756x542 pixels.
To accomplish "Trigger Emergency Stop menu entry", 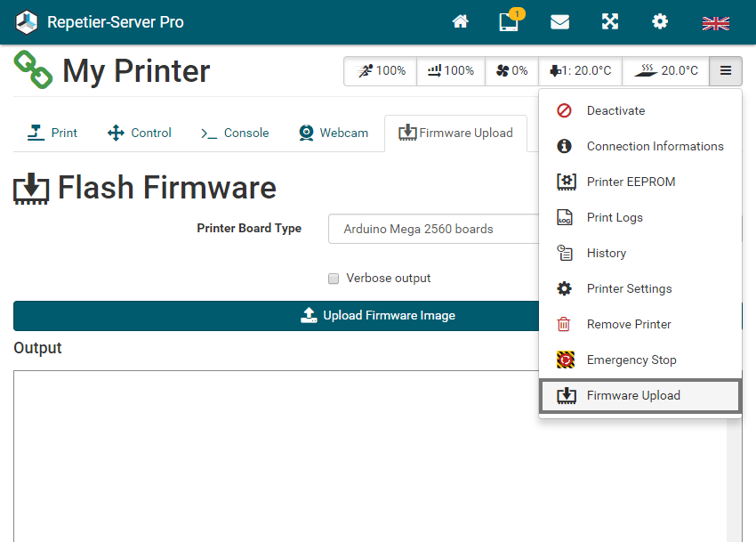I will 640,360.
